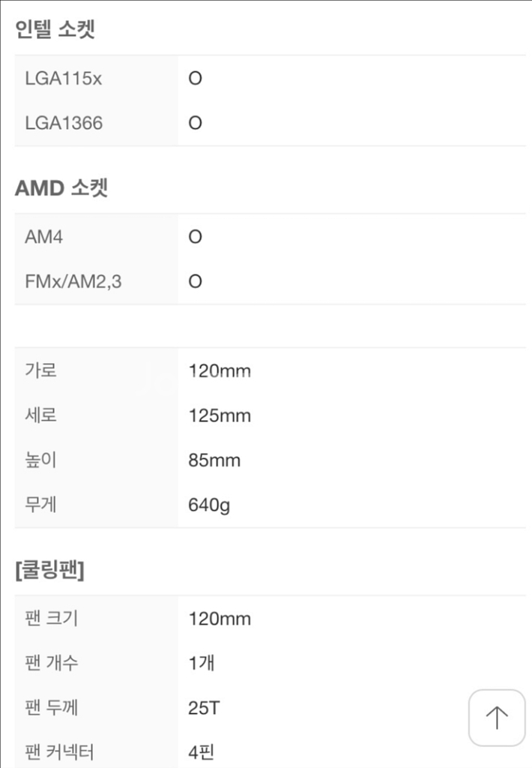This screenshot has height=768, width=532.
Task: Click the 팬 크기 120mm value
Action: click(219, 619)
